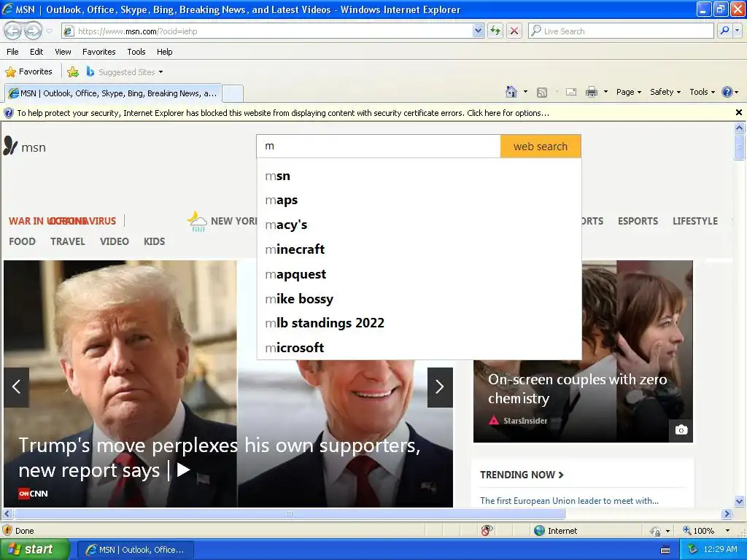747x560 pixels.
Task: Click the security information bar message
Action: 283,113
